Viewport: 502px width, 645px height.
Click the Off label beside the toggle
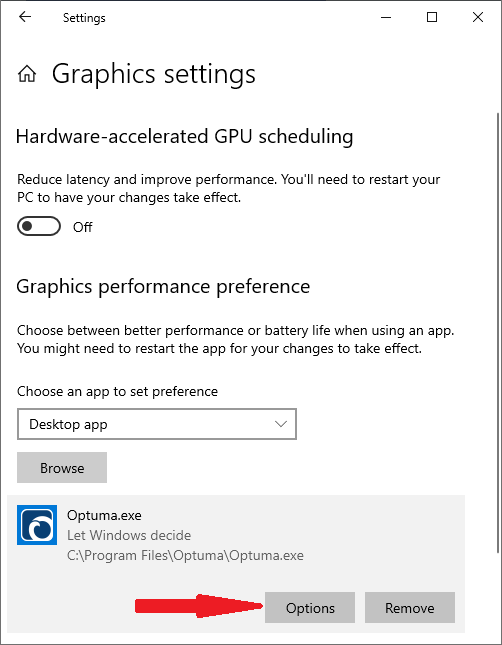pos(83,227)
